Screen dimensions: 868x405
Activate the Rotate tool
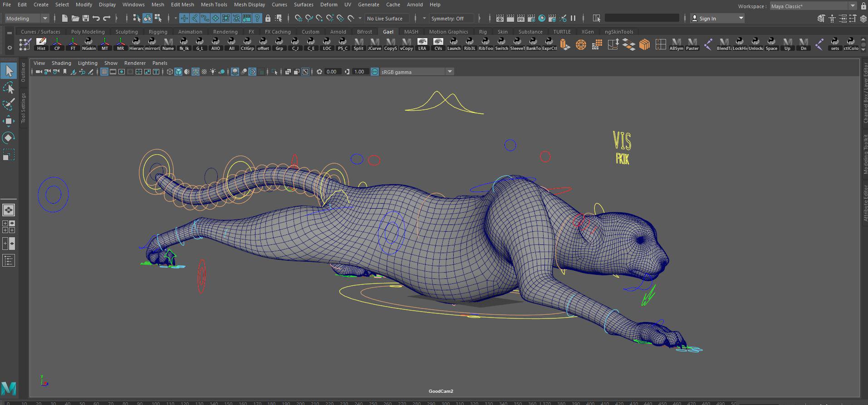8,138
